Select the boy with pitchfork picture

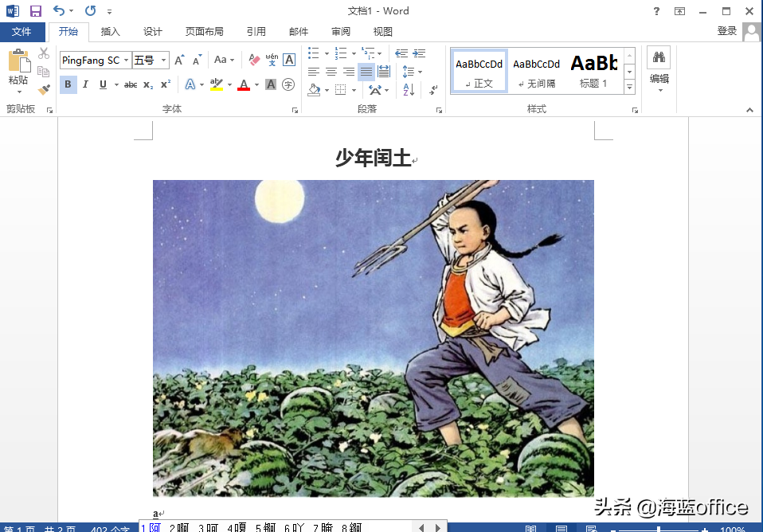374,338
